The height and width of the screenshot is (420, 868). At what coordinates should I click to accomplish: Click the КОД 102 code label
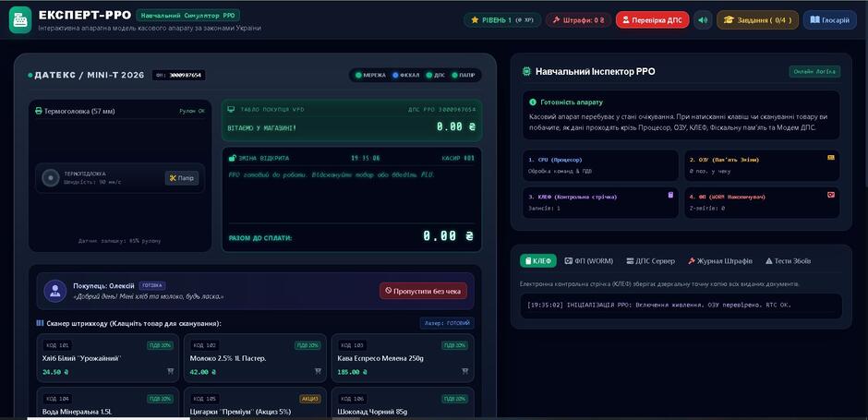pyautogui.click(x=204, y=345)
